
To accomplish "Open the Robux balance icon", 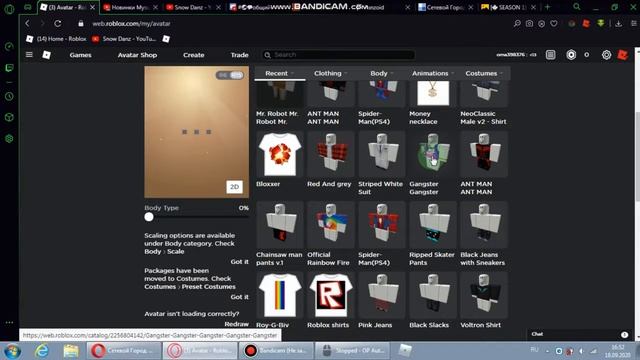I will pos(571,55).
